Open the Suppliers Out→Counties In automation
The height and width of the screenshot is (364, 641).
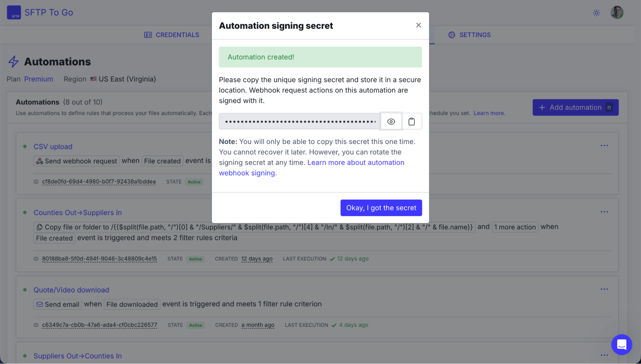pos(78,356)
